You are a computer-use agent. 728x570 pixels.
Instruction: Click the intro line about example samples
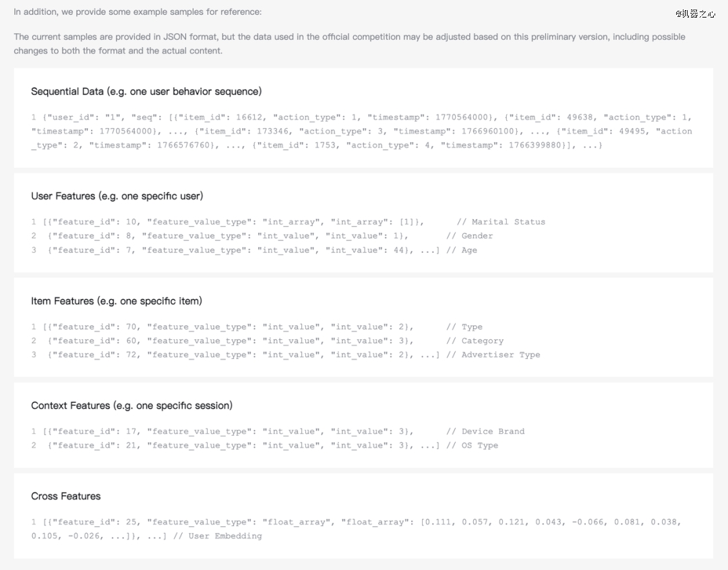[138, 12]
